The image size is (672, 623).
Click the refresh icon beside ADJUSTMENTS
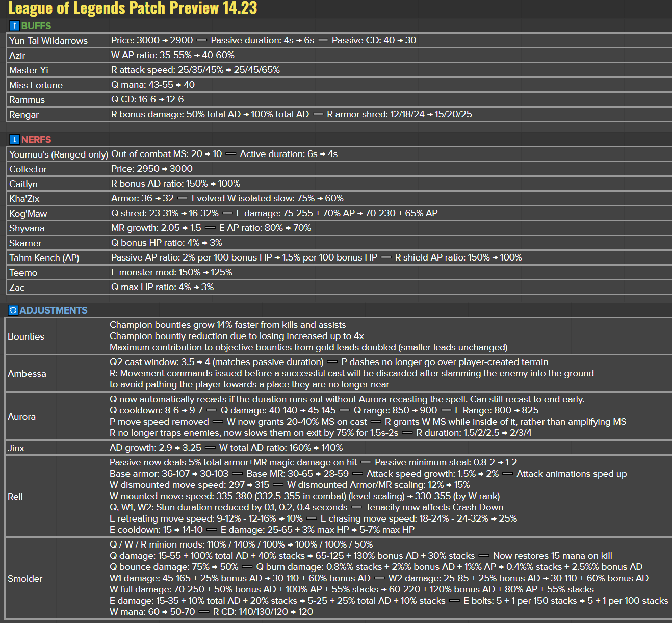(x=13, y=310)
